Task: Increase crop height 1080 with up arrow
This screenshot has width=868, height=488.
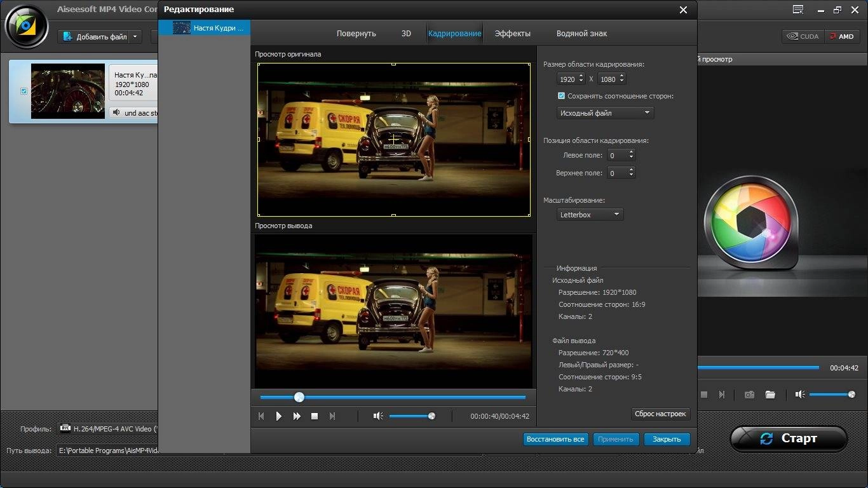Action: tap(621, 76)
